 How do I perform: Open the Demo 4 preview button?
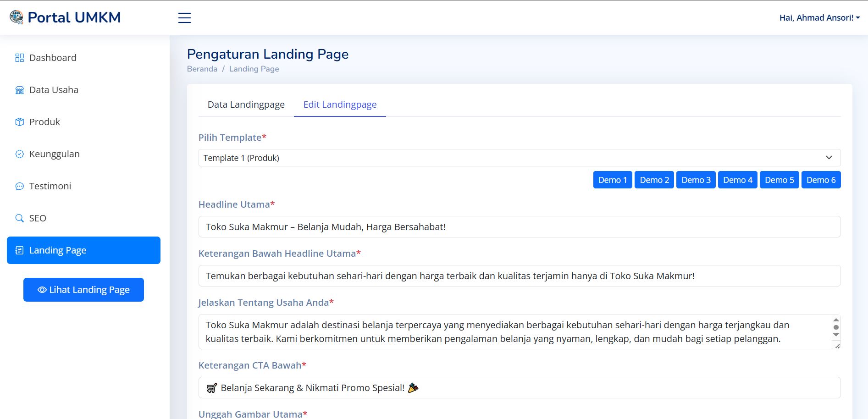pyautogui.click(x=737, y=180)
